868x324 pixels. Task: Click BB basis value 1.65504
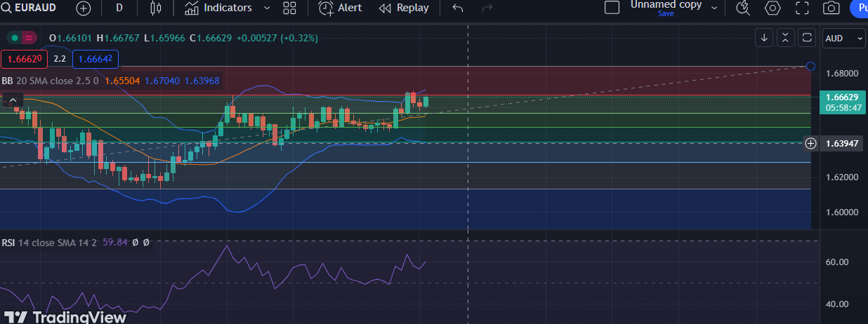click(122, 81)
